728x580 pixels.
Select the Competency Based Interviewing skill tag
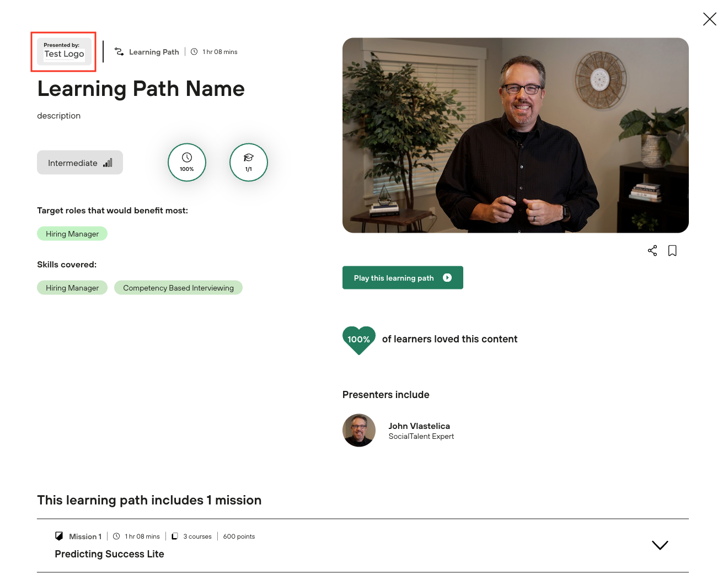coord(178,288)
